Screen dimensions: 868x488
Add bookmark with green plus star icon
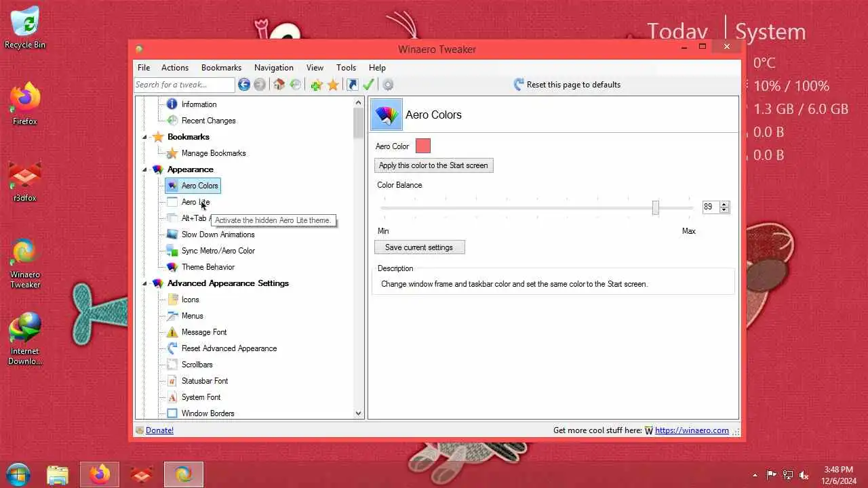click(x=316, y=85)
